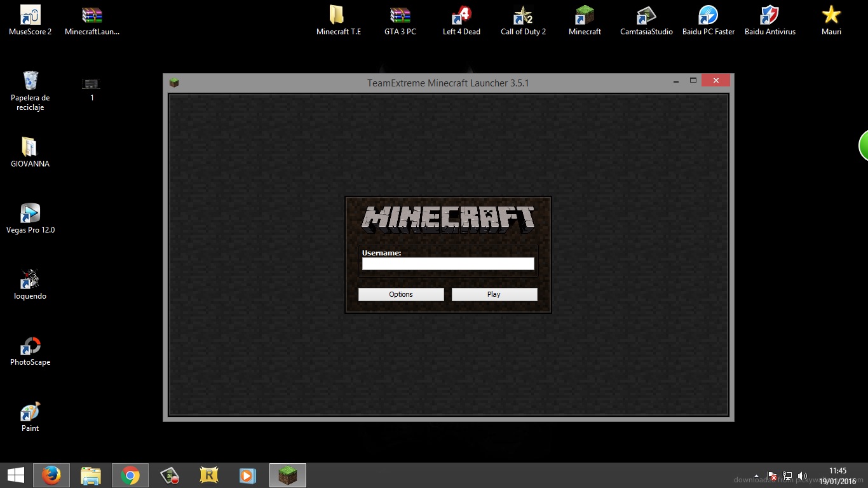This screenshot has height=488, width=868.
Task: Switch to Firefox in the taskbar
Action: (x=51, y=475)
